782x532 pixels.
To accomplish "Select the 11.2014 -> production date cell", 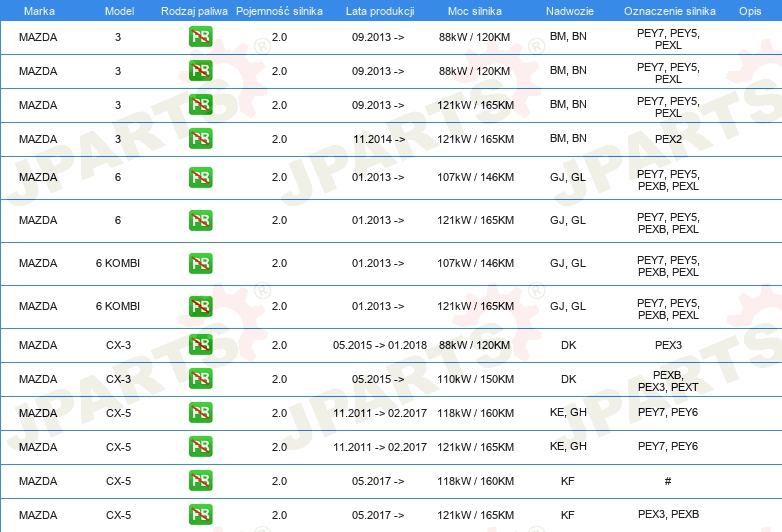I will [379, 139].
